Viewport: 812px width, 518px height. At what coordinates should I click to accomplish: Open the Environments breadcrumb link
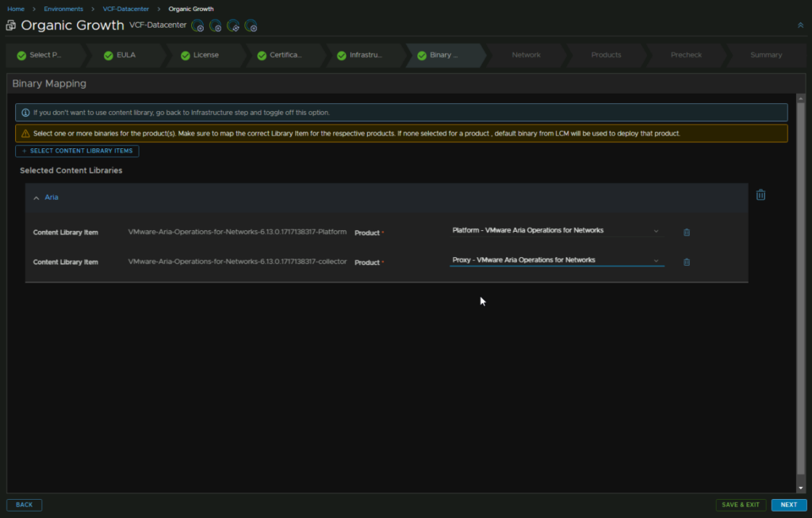coord(63,9)
